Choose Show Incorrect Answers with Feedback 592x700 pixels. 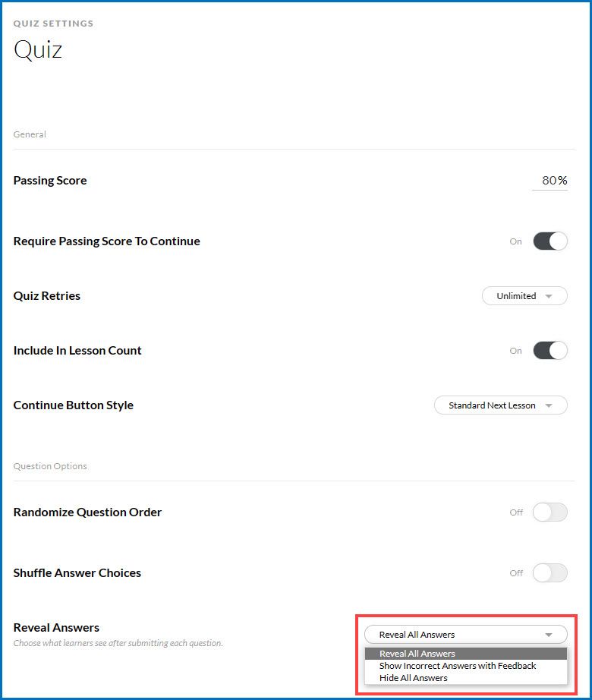point(458,666)
